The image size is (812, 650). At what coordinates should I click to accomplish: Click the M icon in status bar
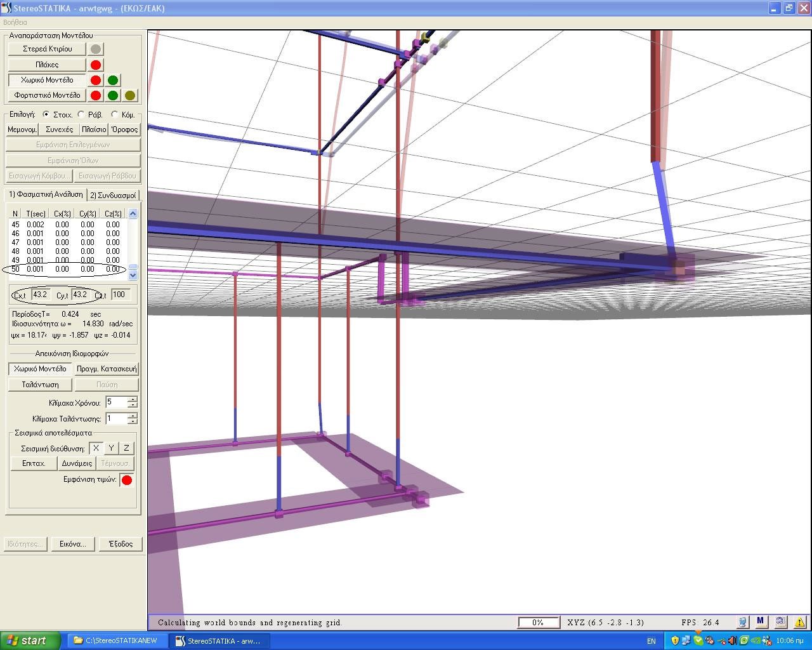click(760, 622)
